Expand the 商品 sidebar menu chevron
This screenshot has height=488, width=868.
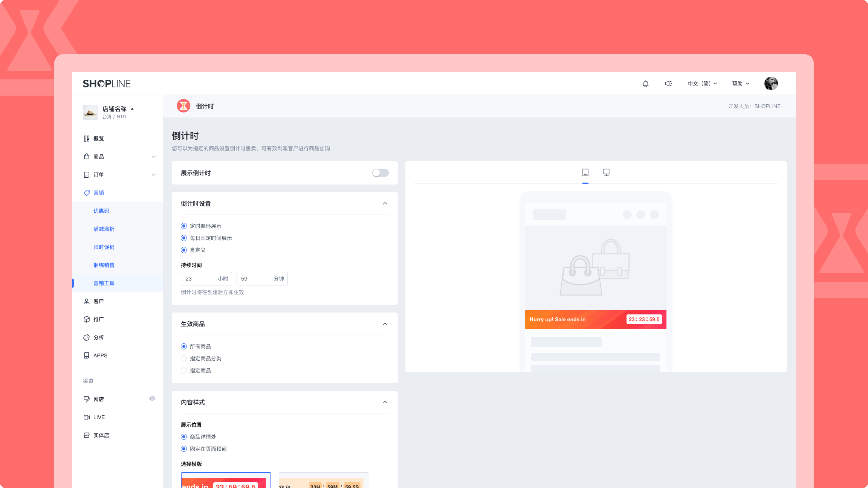coord(154,157)
